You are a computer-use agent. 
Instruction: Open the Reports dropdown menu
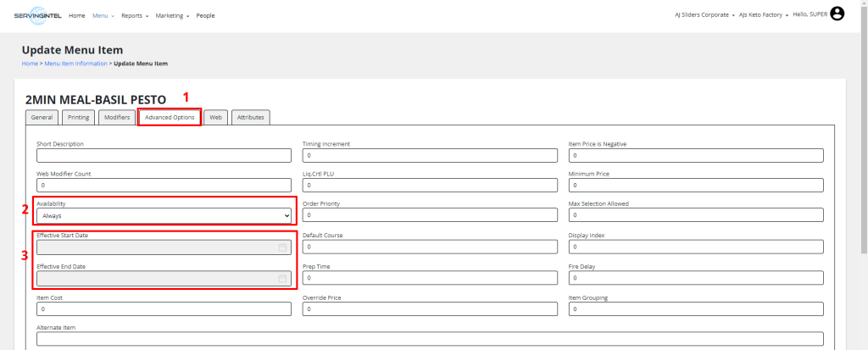tap(134, 15)
